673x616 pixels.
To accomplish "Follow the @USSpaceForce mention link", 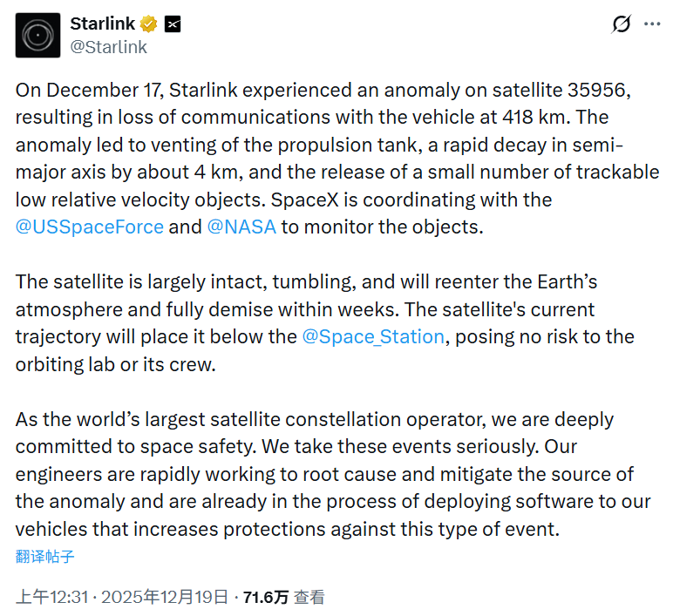I will pos(90,227).
